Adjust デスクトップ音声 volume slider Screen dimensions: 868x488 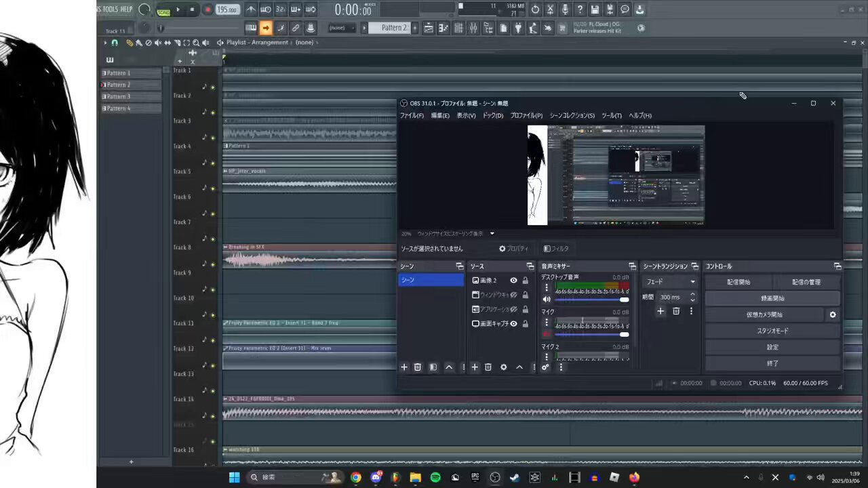pyautogui.click(x=592, y=300)
